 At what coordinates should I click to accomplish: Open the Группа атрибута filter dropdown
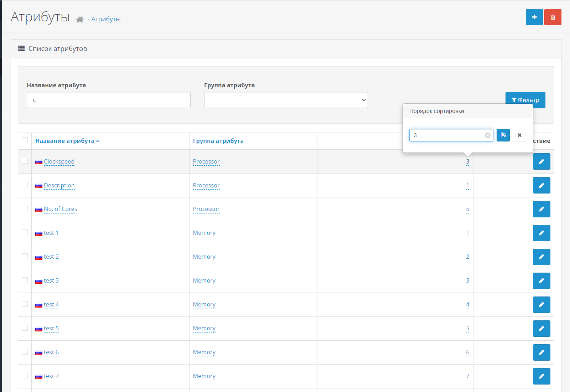pyautogui.click(x=286, y=100)
